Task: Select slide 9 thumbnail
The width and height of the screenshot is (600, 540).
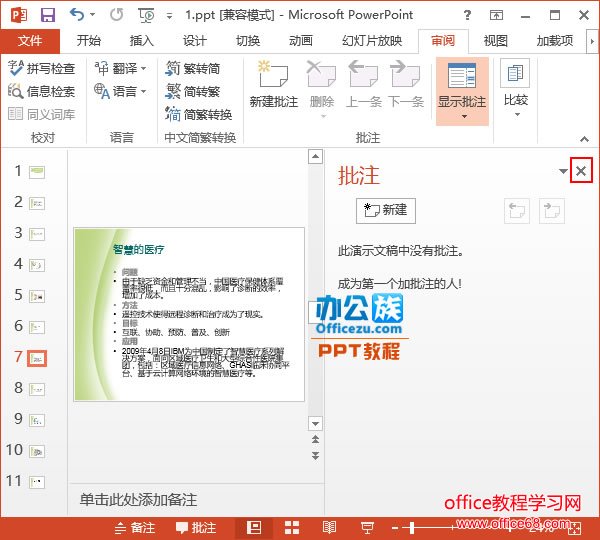Action: [x=37, y=420]
